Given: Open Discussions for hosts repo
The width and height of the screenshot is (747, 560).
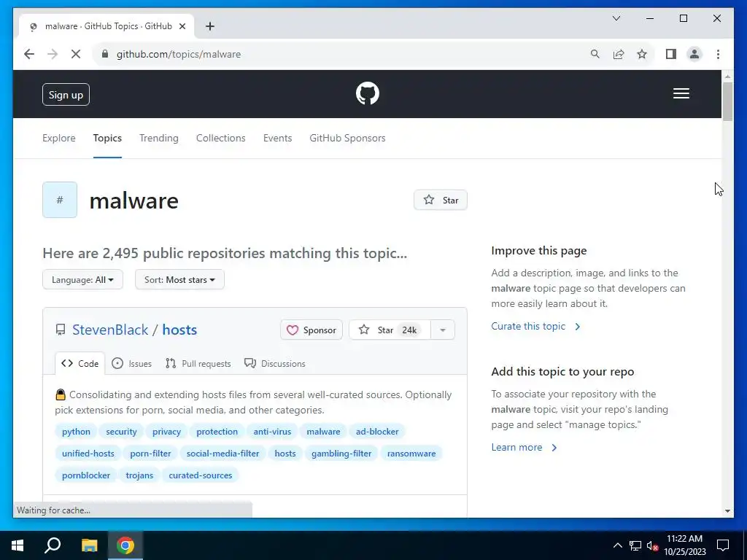Looking at the screenshot, I should pos(274,363).
